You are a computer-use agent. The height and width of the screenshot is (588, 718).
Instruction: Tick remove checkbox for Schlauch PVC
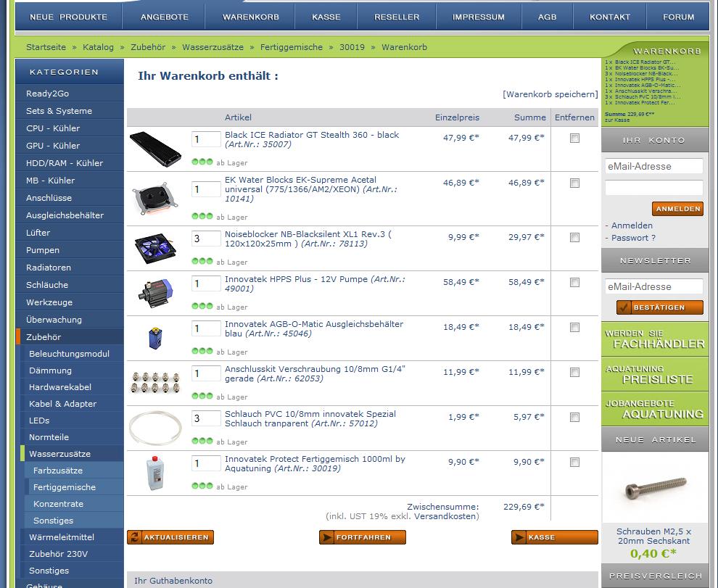point(574,417)
